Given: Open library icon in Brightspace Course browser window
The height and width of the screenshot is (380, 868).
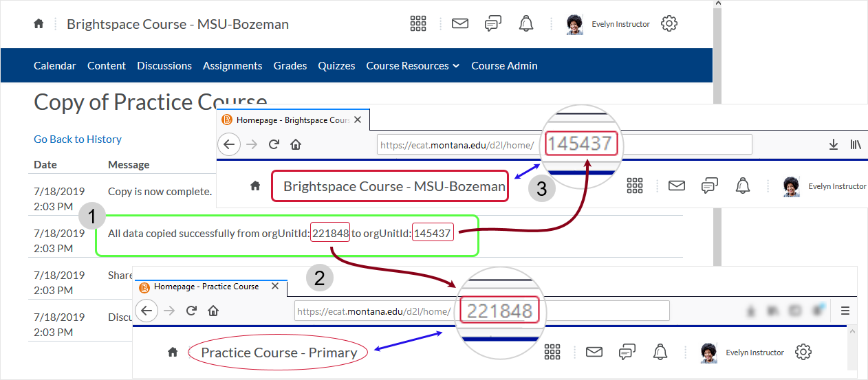Looking at the screenshot, I should pyautogui.click(x=856, y=144).
